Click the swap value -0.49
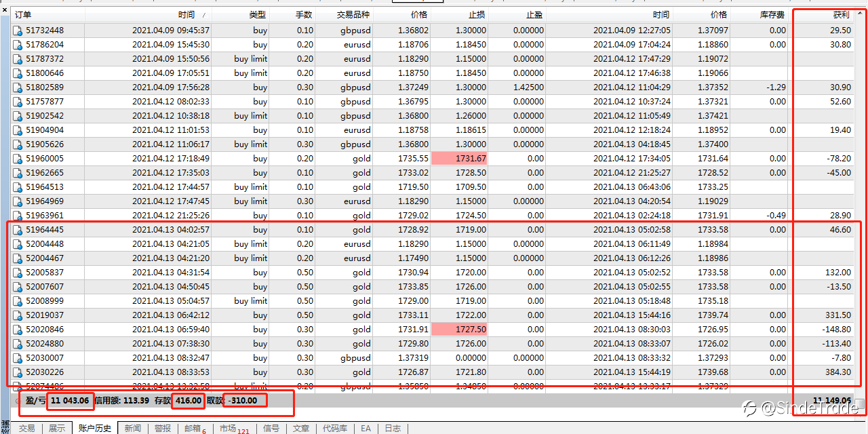Screen dimensions: 868x434 tap(776, 216)
